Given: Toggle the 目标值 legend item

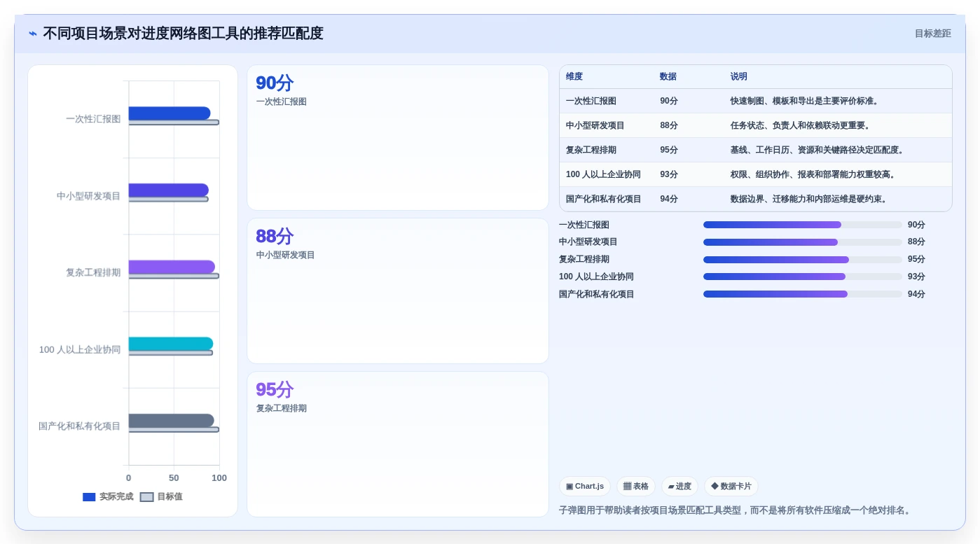Looking at the screenshot, I should coord(161,496).
